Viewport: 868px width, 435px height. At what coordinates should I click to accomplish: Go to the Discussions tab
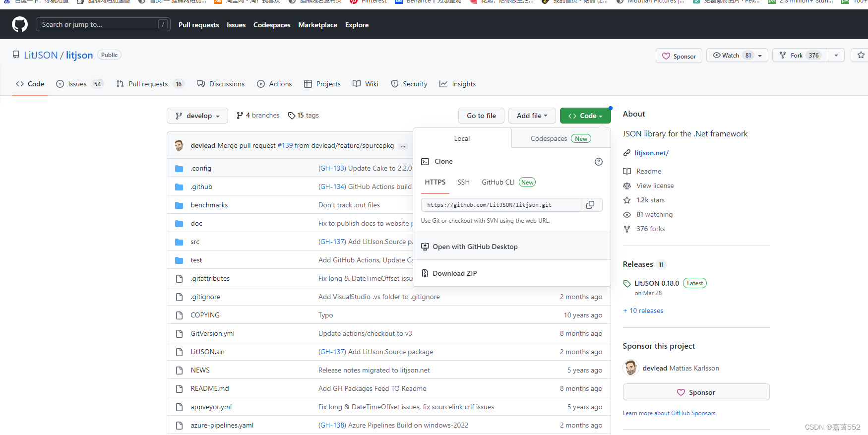tap(221, 84)
